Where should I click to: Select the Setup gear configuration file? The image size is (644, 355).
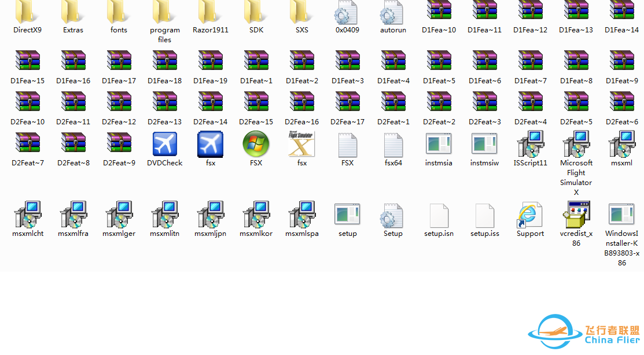pos(393,215)
